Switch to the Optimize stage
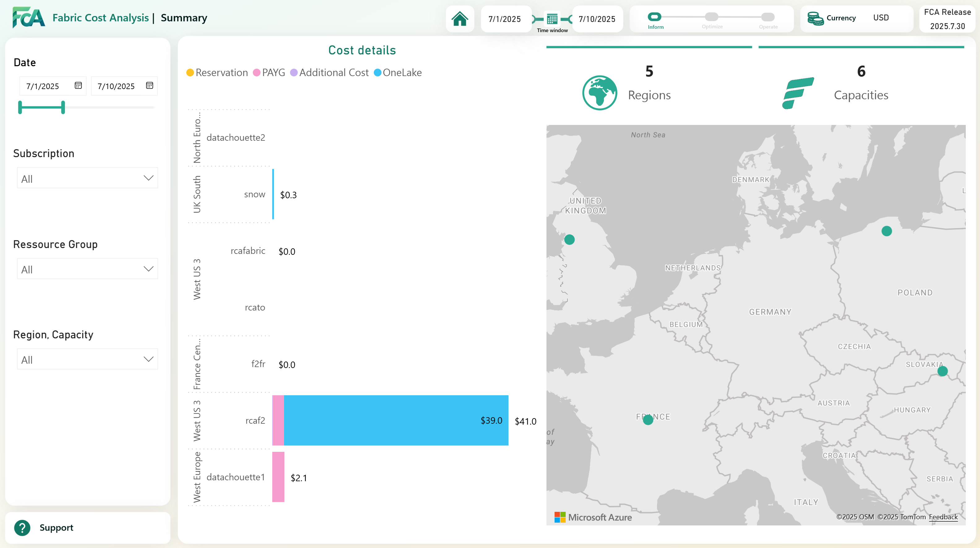The height and width of the screenshot is (548, 980). (711, 17)
